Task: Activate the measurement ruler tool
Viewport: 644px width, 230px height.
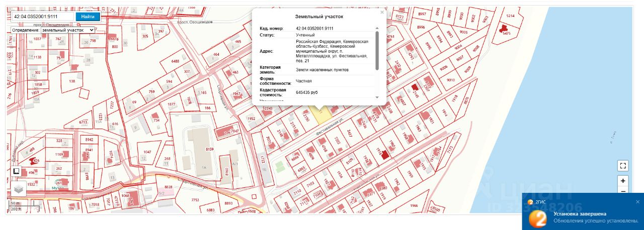Action: pos(17,172)
